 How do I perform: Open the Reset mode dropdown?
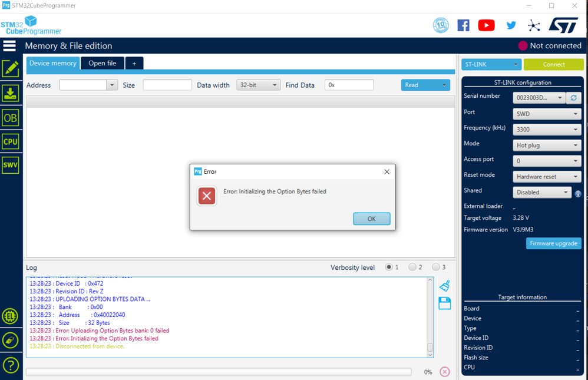547,177
